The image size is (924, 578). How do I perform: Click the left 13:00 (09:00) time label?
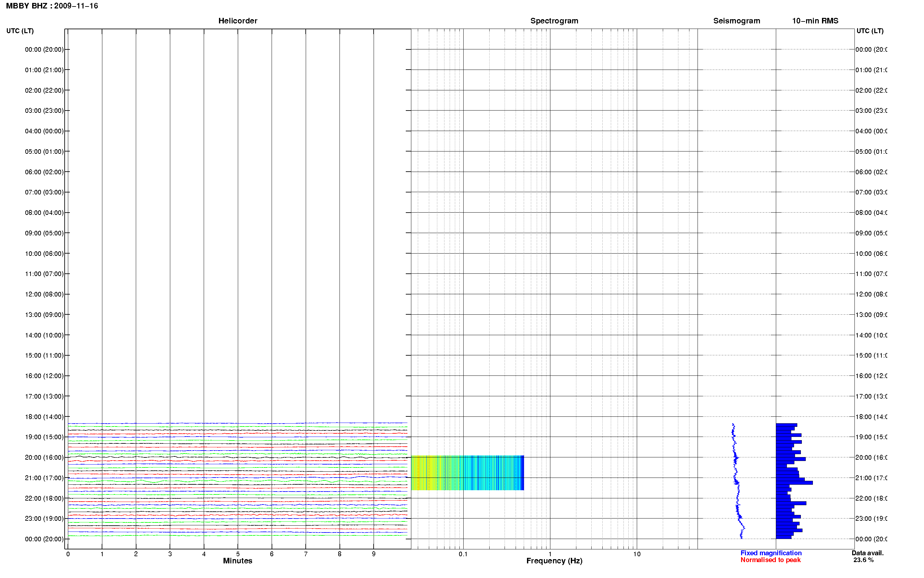[44, 315]
